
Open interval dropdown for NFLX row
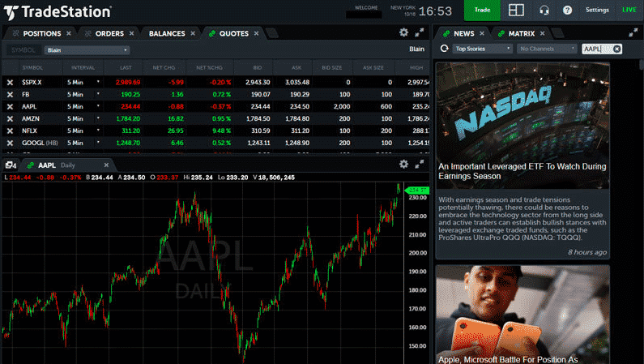coord(98,131)
